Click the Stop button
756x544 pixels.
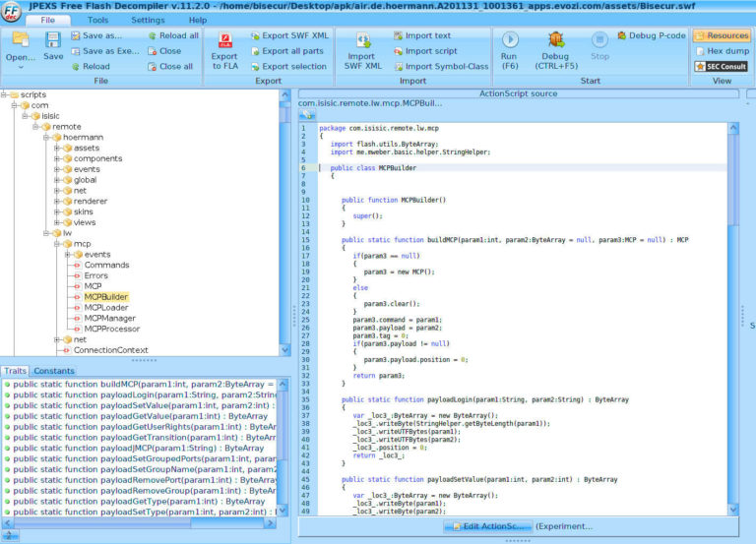[599, 47]
